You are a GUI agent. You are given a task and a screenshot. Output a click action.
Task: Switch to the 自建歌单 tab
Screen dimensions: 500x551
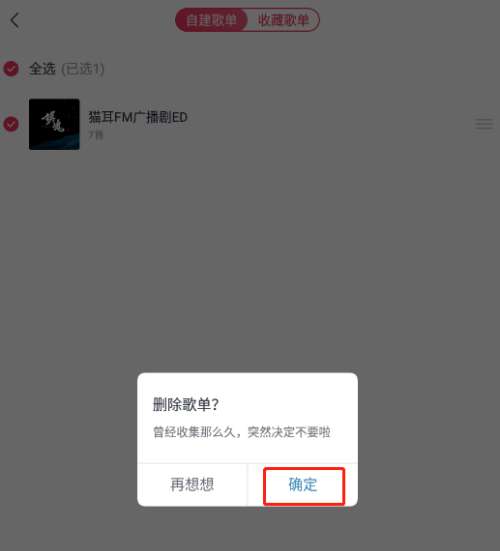pos(212,20)
